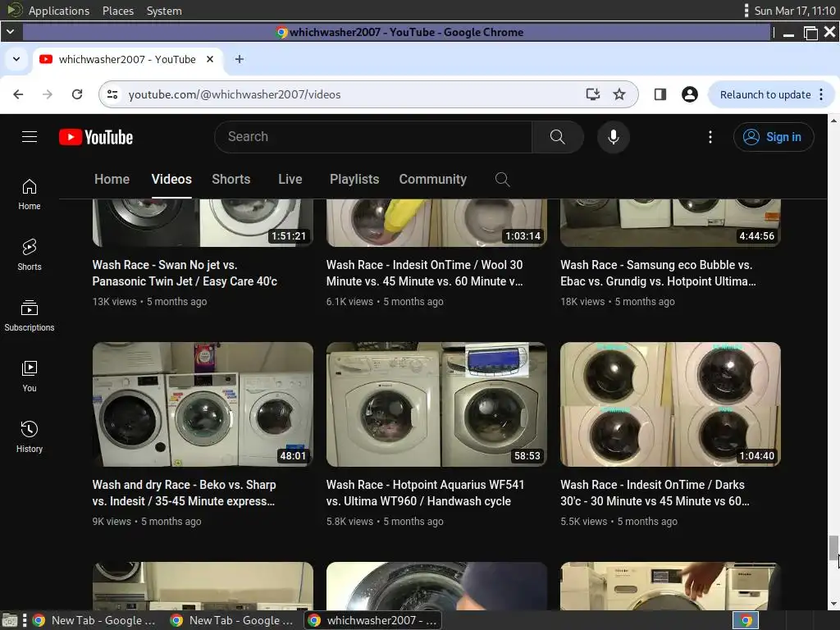
Task: Click the scrollbar up arrow
Action: pyautogui.click(x=833, y=121)
